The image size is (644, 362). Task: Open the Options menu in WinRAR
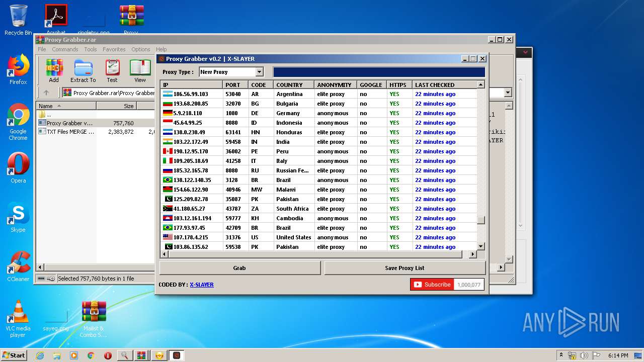click(141, 49)
